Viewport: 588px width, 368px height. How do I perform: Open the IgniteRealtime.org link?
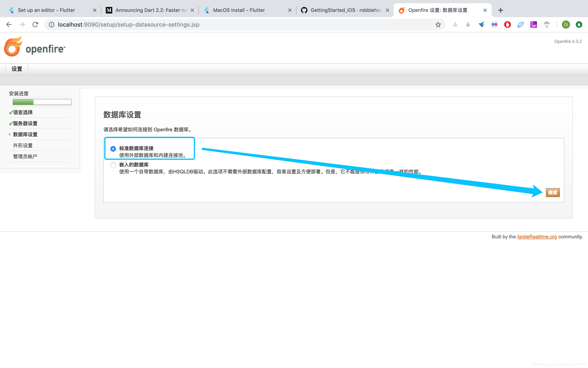tap(537, 237)
